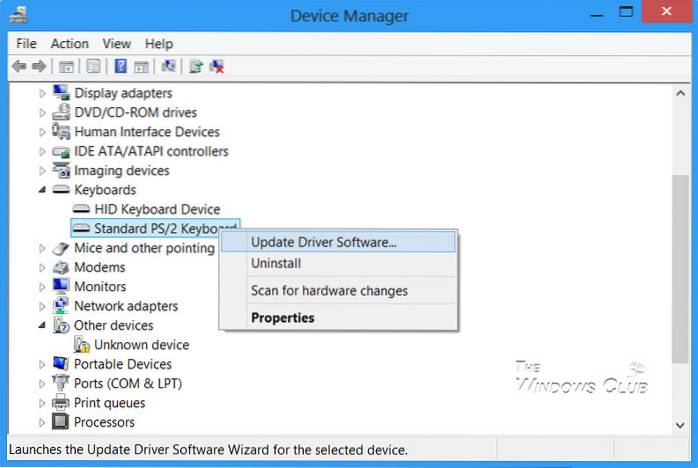The width and height of the screenshot is (698, 468).
Task: Choose Properties from the context menu
Action: tap(338, 318)
